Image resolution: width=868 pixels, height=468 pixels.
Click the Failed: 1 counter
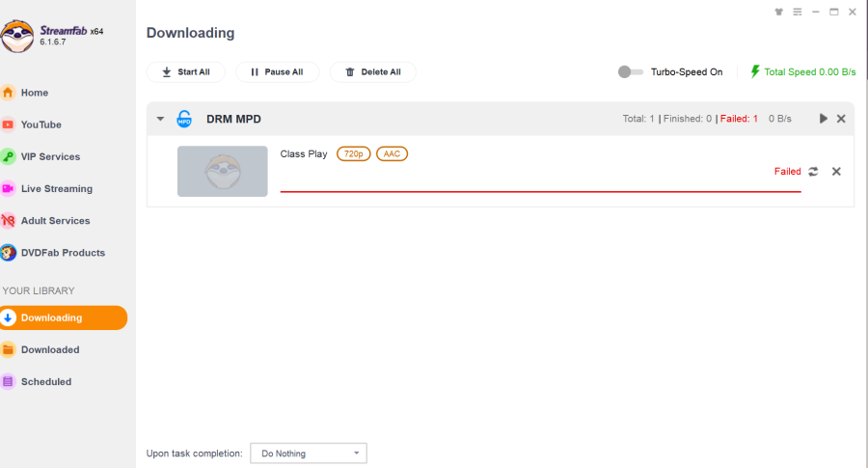click(x=739, y=119)
